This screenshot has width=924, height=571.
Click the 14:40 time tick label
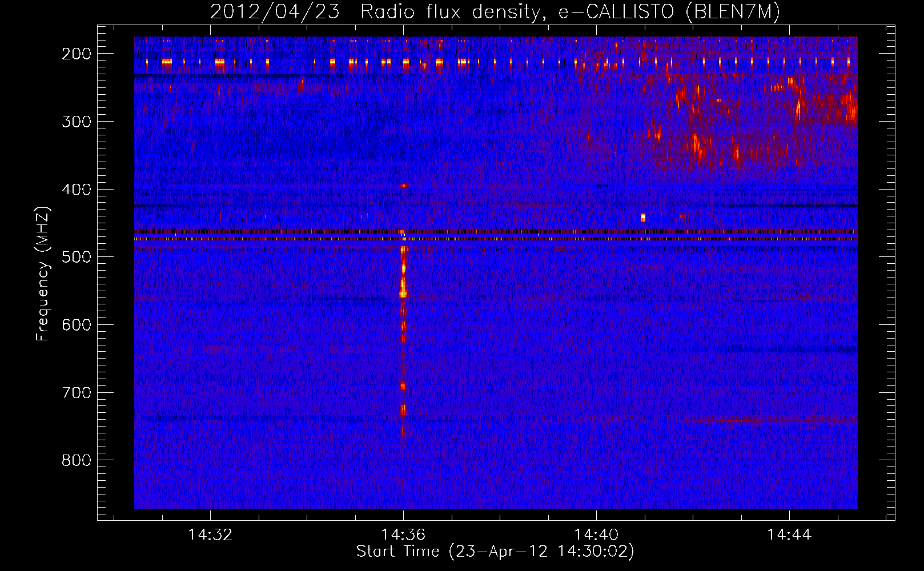596,534
